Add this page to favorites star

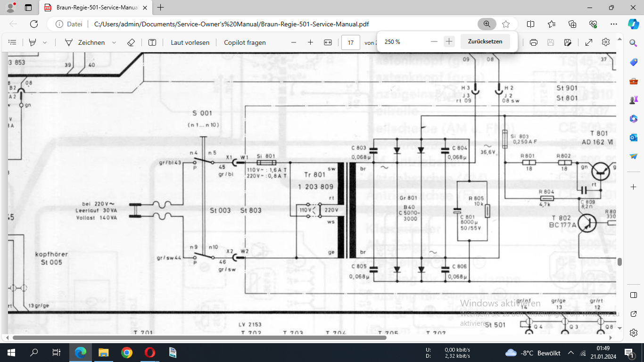pyautogui.click(x=506, y=24)
